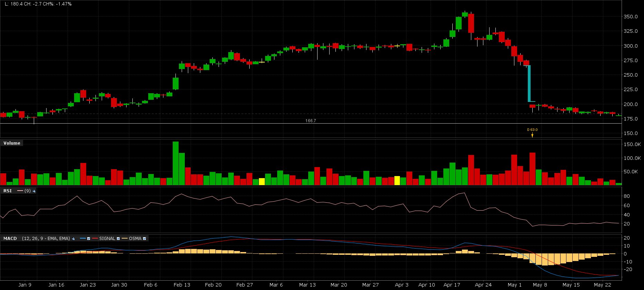Click the 350.0 price axis label
This screenshot has width=644, height=290.
point(630,17)
